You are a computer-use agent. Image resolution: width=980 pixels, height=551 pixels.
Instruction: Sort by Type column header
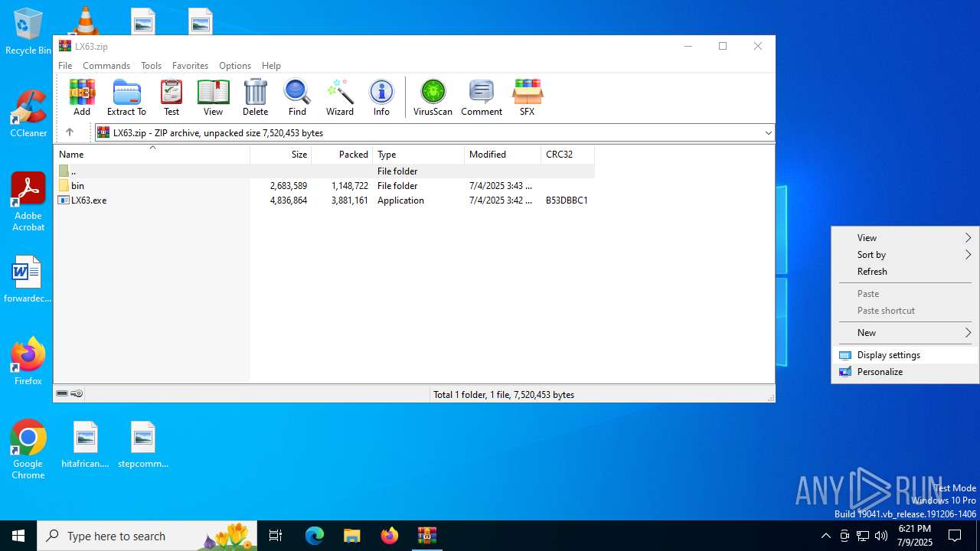(x=419, y=155)
